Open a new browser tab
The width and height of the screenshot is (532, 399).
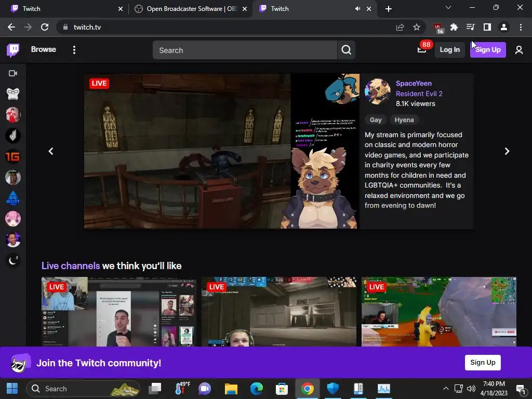(x=389, y=9)
